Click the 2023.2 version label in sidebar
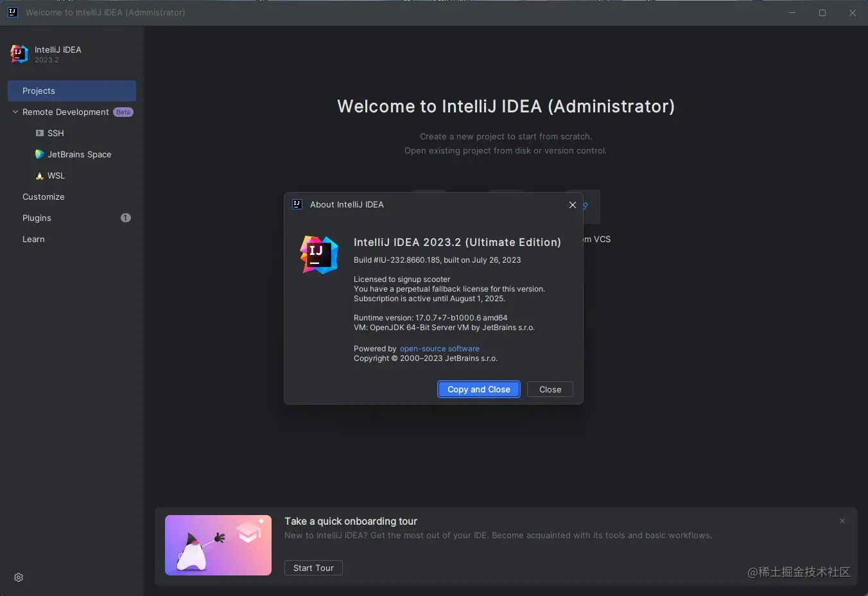The image size is (868, 596). pos(47,60)
